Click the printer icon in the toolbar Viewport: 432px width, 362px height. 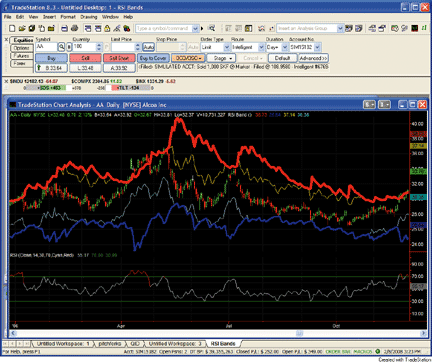tap(75, 29)
